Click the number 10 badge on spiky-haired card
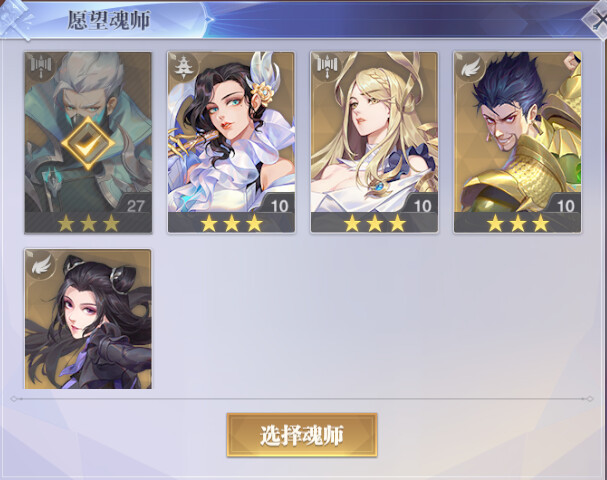The width and height of the screenshot is (607, 480). pos(565,205)
